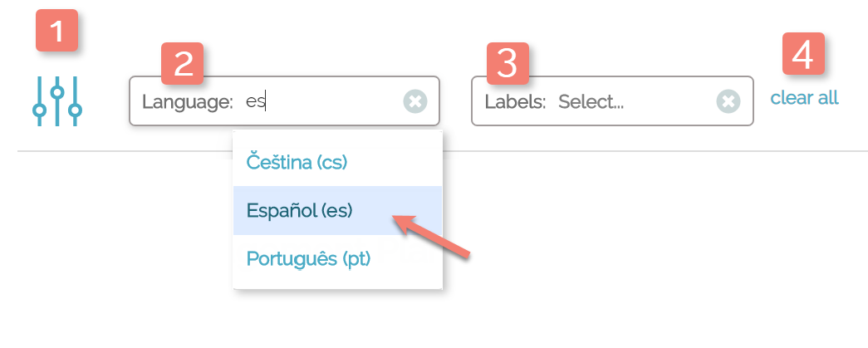Click the numbered badge 2 marker
The width and height of the screenshot is (868, 348).
[183, 64]
